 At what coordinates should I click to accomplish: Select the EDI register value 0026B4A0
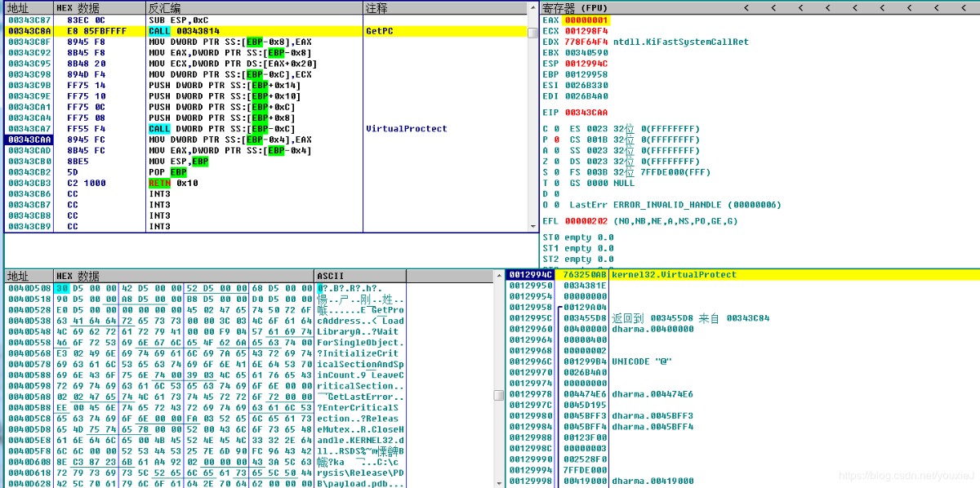(x=586, y=95)
